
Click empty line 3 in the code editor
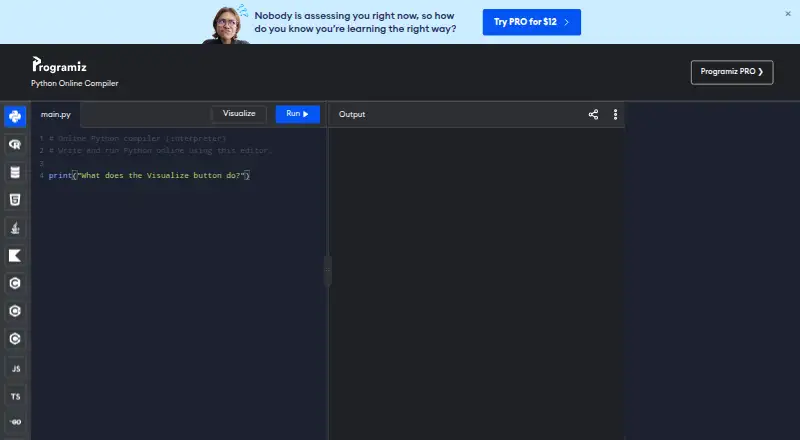pyautogui.click(x=179, y=163)
